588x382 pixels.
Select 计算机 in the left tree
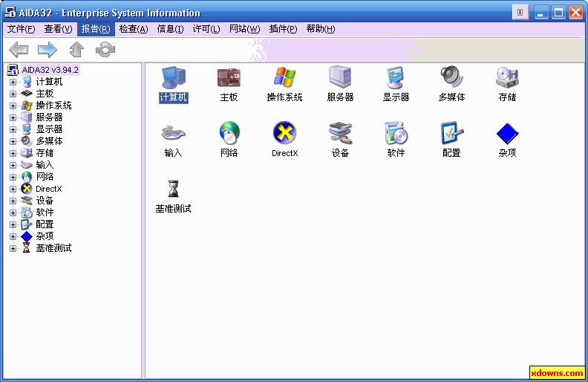point(49,82)
